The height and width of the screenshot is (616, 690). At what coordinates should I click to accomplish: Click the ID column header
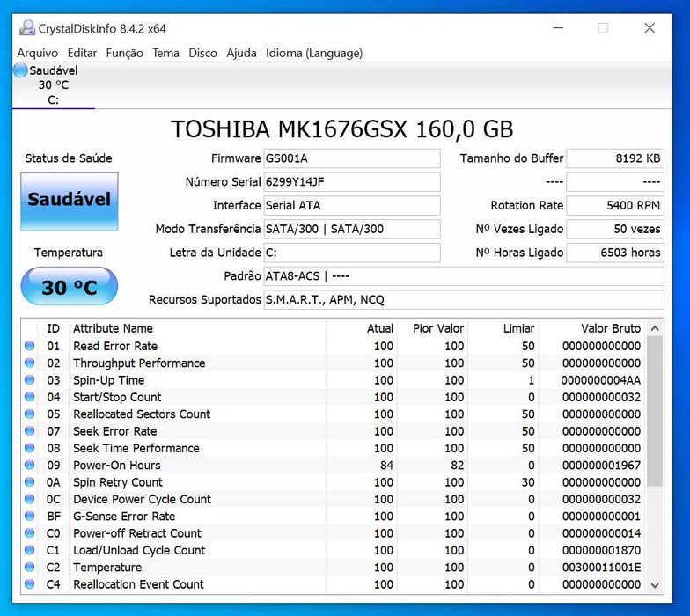pos(53,328)
